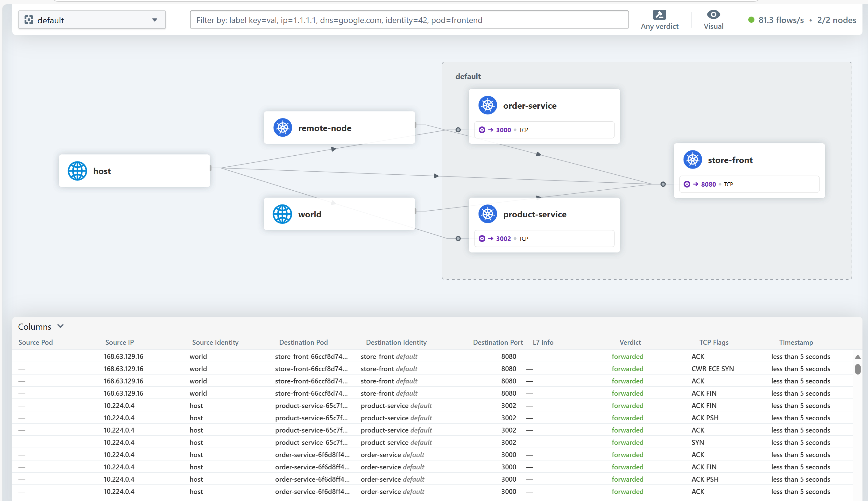Viewport: 868px width, 501px height.
Task: Open the default namespace dropdown
Action: pos(154,20)
